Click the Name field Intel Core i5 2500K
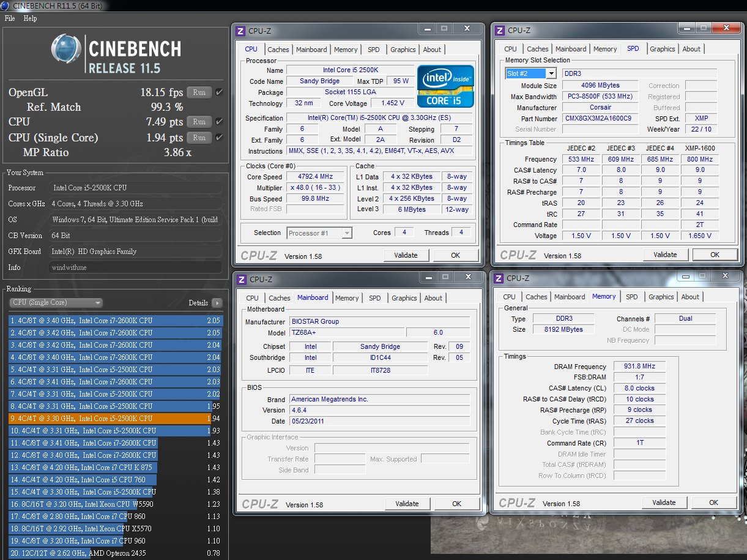This screenshot has height=560, width=747. (350, 70)
